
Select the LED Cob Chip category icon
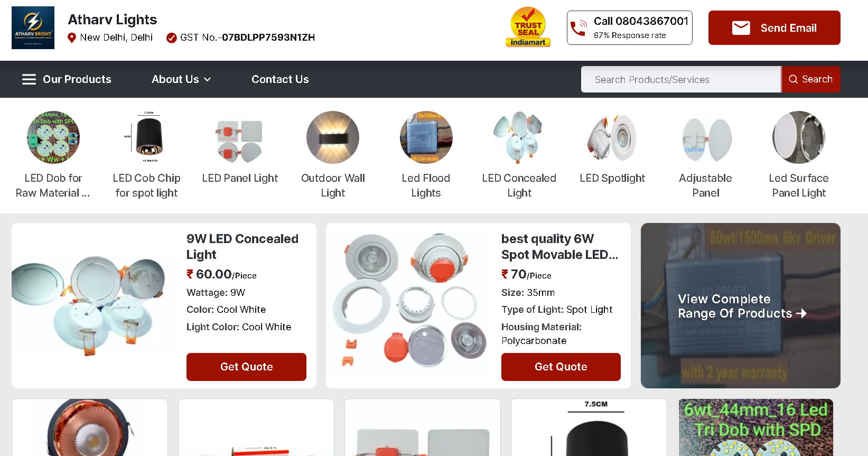point(146,137)
